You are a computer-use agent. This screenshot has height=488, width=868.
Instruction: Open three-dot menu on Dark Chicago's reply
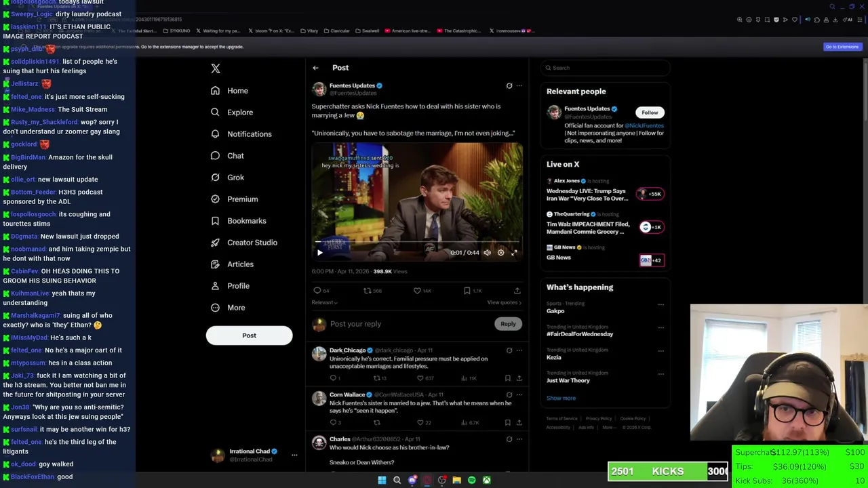pyautogui.click(x=519, y=350)
